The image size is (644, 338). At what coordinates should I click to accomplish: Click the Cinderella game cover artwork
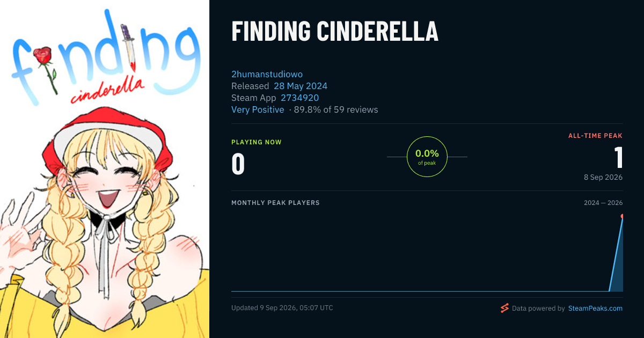coord(105,169)
